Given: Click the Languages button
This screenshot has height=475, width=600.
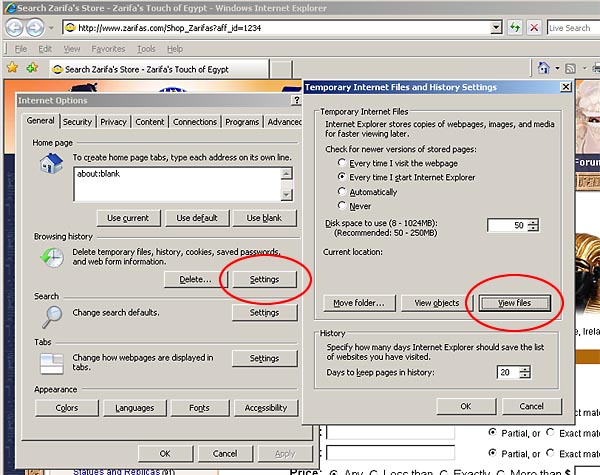Looking at the screenshot, I should 135,408.
